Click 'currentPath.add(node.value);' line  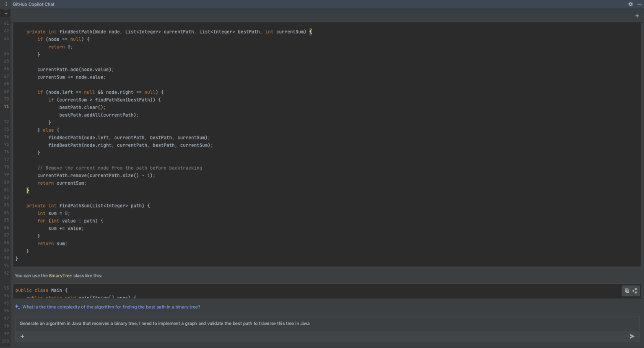(75, 70)
